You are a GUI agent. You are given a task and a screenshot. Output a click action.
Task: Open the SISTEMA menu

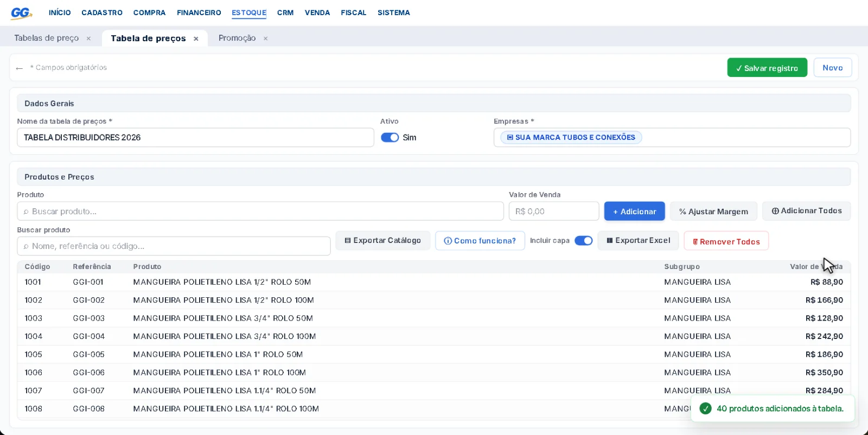point(394,12)
